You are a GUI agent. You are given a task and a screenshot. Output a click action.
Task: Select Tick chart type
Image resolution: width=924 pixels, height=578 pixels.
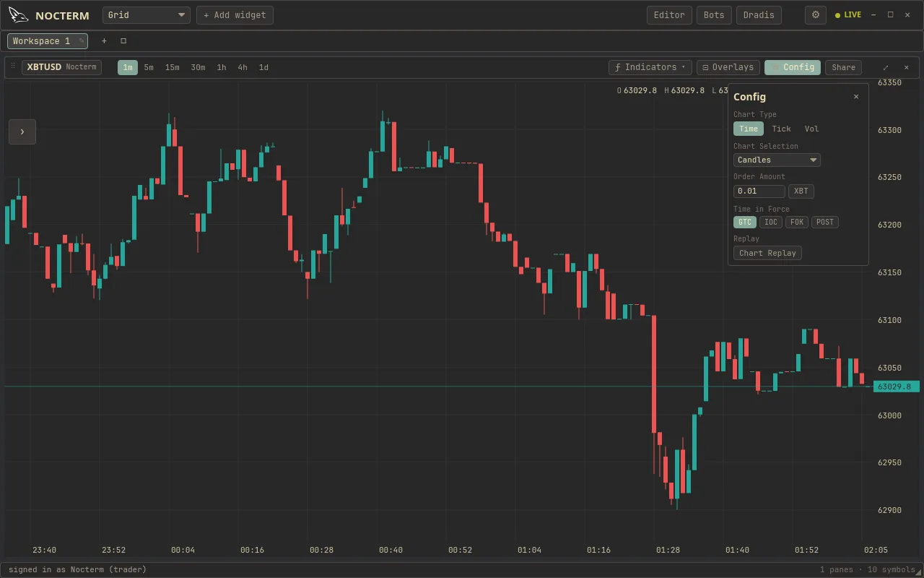pyautogui.click(x=781, y=129)
